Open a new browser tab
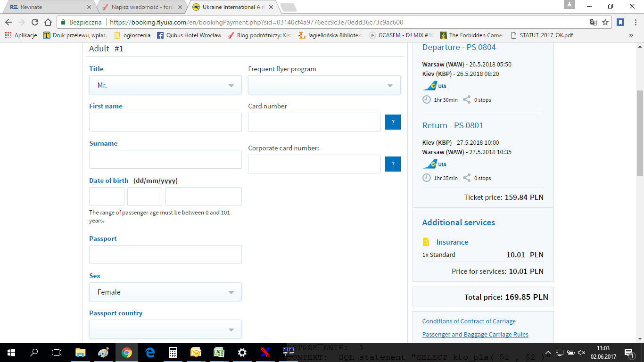644x362 pixels. click(x=288, y=7)
